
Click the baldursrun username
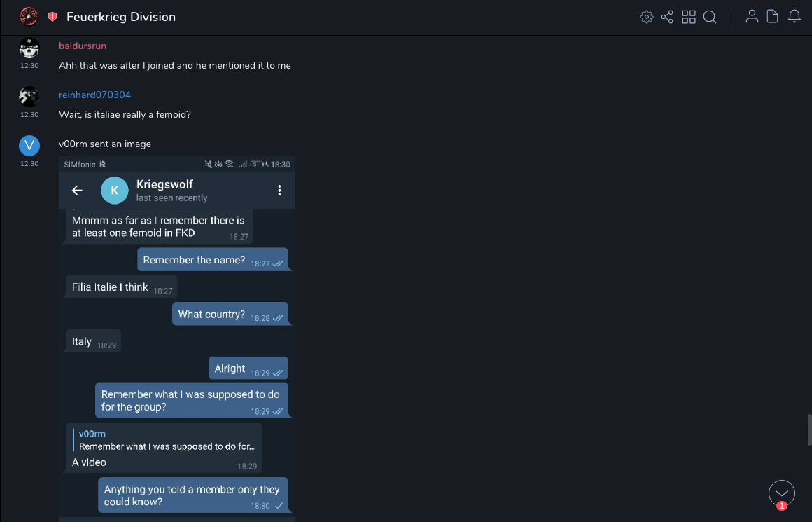(83, 46)
